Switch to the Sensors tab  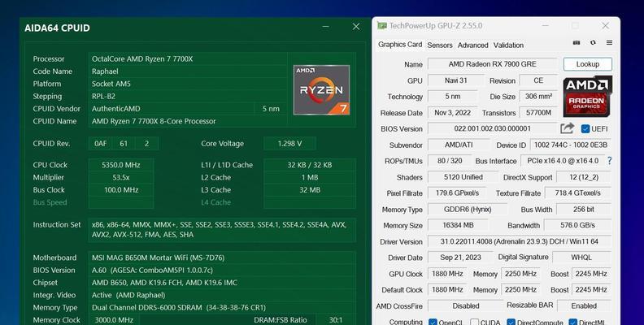(x=440, y=45)
